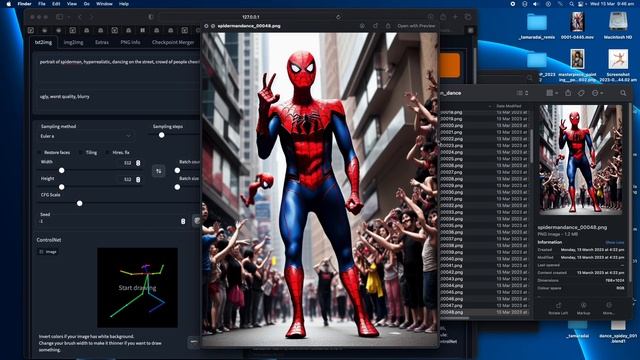The width and height of the screenshot is (640, 360).
Task: Click the Safari forward button
Action: [91, 17]
